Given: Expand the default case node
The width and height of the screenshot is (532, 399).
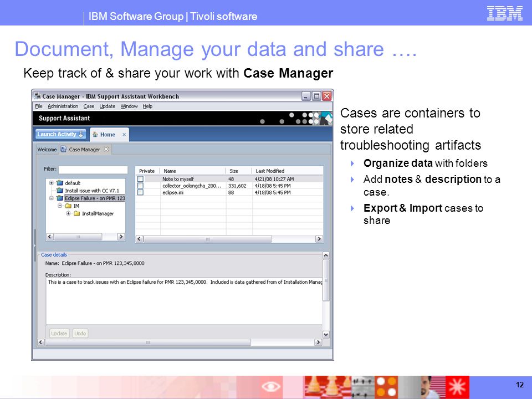Looking at the screenshot, I should [x=51, y=183].
